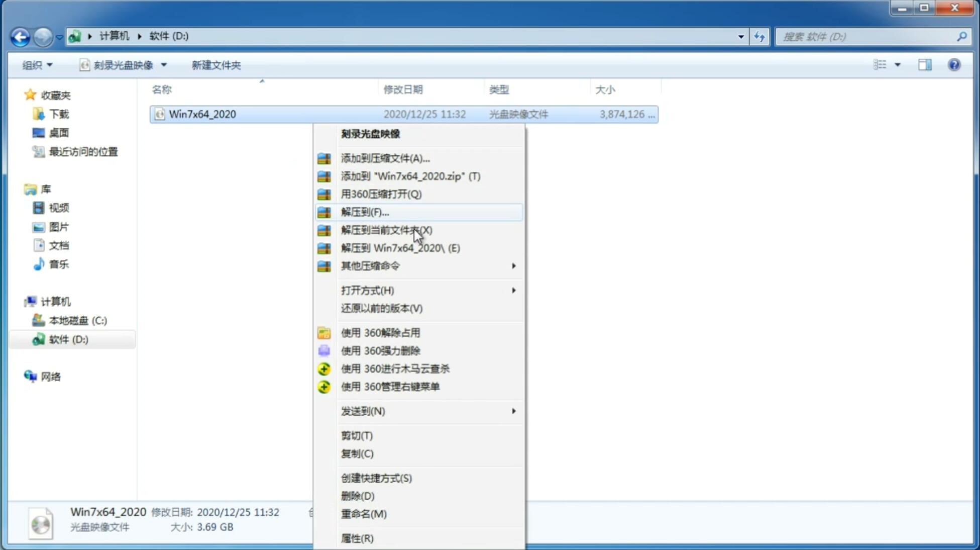Viewport: 980px width, 550px height.
Task: Click 解压到当前文件夹 option
Action: (386, 229)
